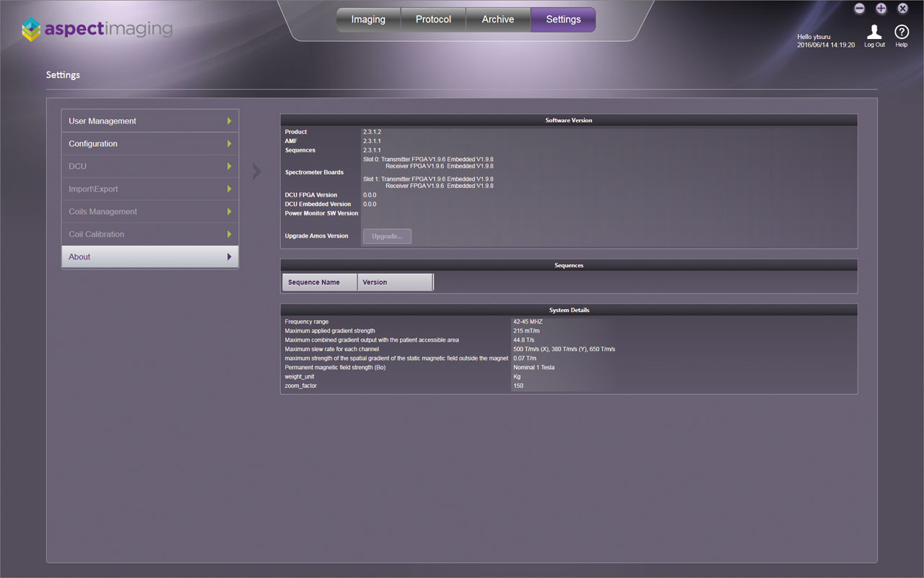Image resolution: width=924 pixels, height=578 pixels.
Task: Click the gray panel arrow beside sidebar
Action: point(256,172)
